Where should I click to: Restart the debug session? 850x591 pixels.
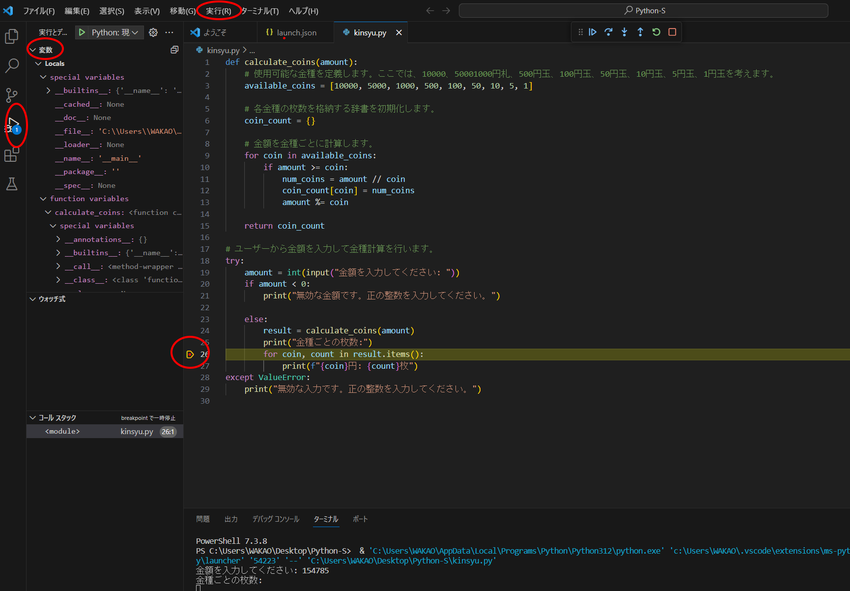coord(656,33)
